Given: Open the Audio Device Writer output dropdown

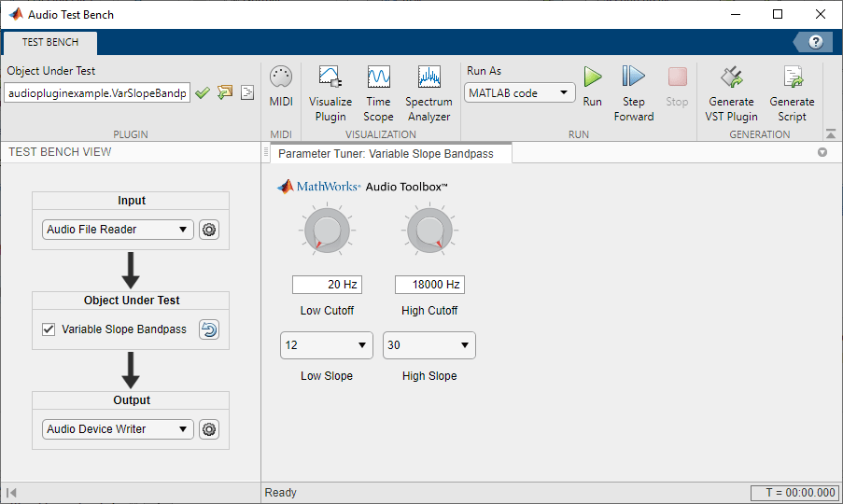Looking at the screenshot, I should 118,429.
